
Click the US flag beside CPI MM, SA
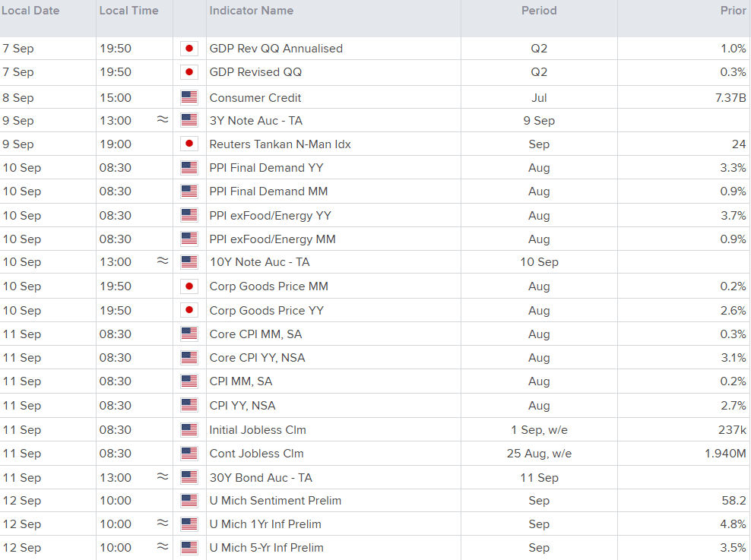click(x=189, y=381)
